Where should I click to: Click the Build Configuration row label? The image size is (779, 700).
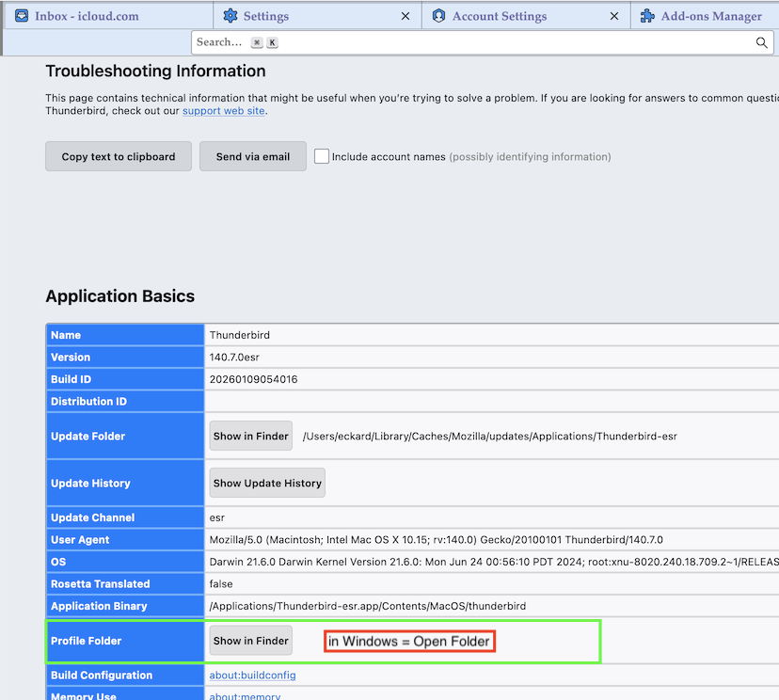pos(102,676)
